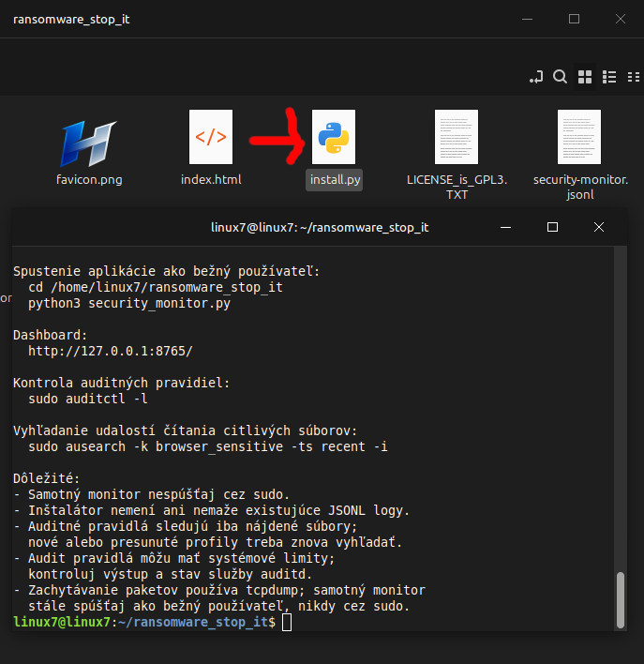644x664 pixels.
Task: Close the ransomware_stop_it file manager window
Action: pos(621,19)
